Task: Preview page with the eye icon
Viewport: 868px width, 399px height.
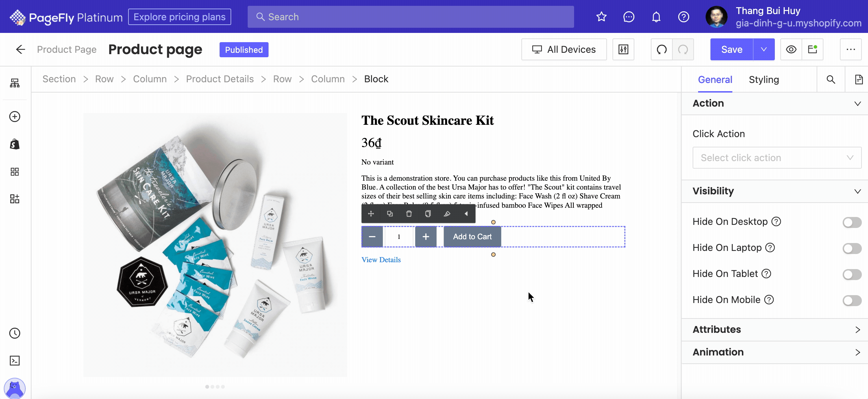Action: tap(791, 49)
